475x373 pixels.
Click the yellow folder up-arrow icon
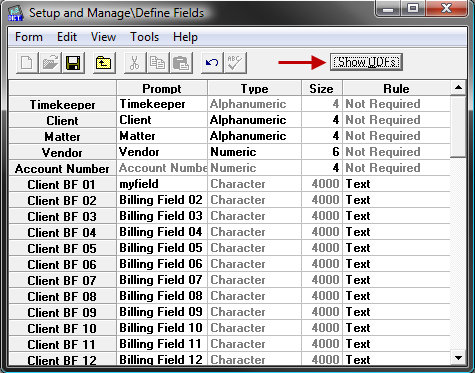tap(104, 63)
